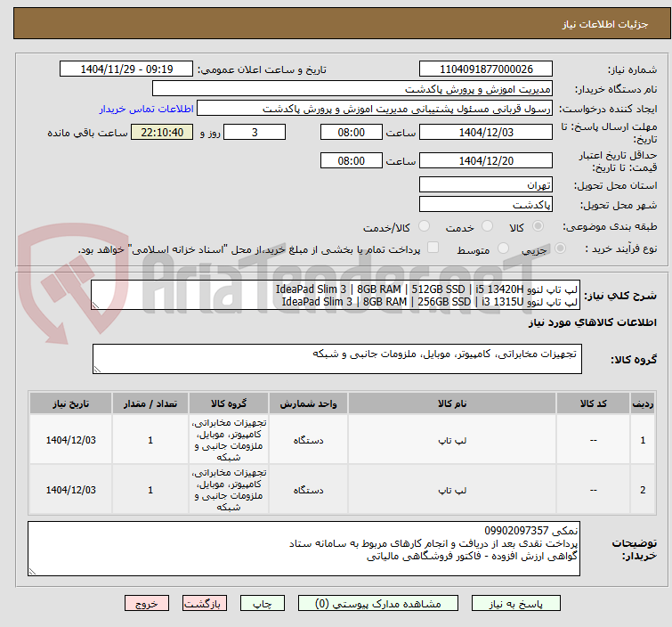Click the ایجاد کننده درخواست field
672x627 pixels.
pos(375,109)
